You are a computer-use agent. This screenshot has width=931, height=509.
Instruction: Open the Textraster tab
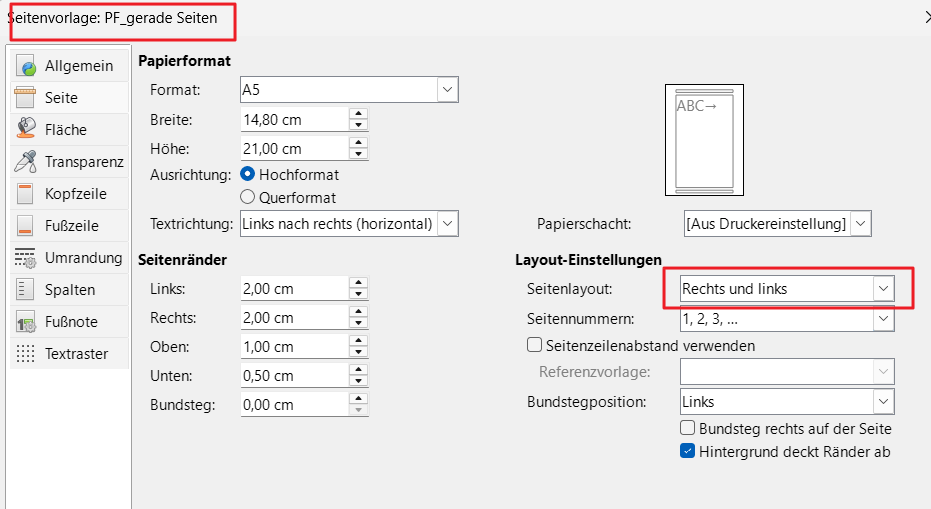69,354
